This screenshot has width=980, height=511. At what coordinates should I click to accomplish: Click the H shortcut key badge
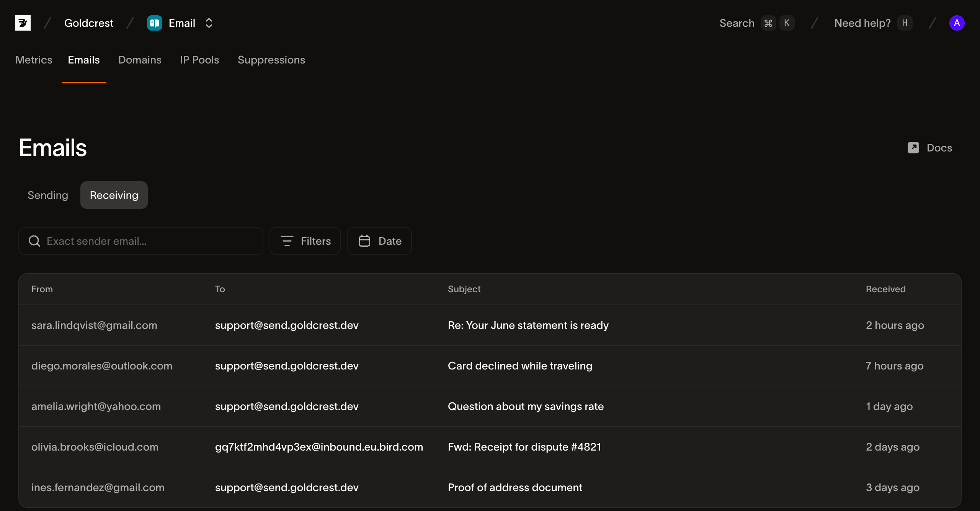(x=905, y=23)
